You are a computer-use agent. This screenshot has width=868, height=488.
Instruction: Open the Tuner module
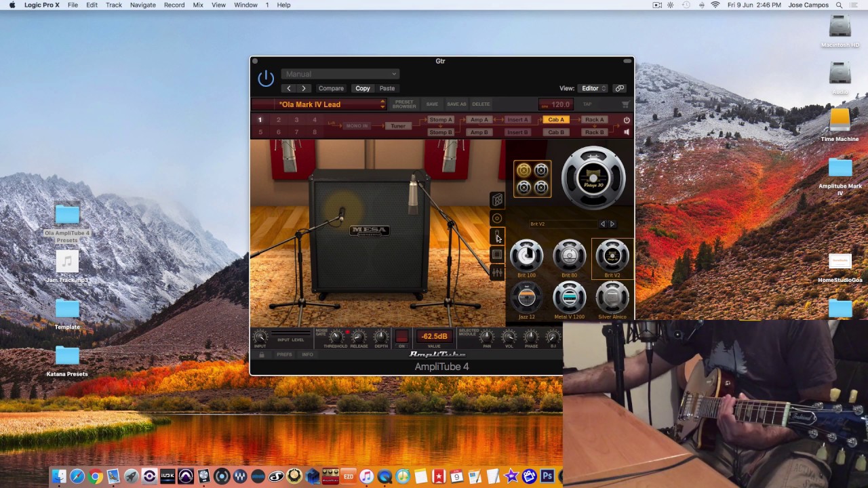pos(397,126)
